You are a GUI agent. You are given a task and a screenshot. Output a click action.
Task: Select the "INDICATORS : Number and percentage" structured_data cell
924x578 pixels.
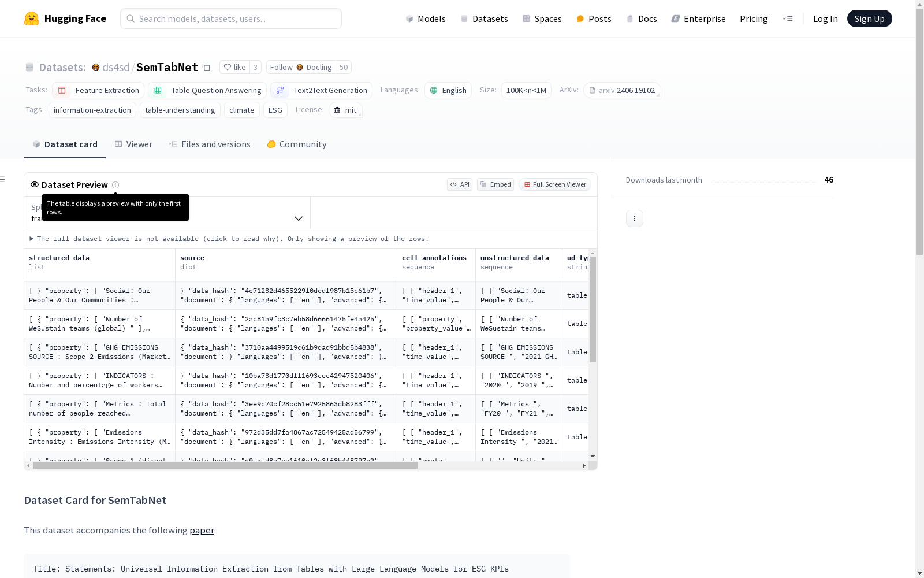[x=99, y=380]
